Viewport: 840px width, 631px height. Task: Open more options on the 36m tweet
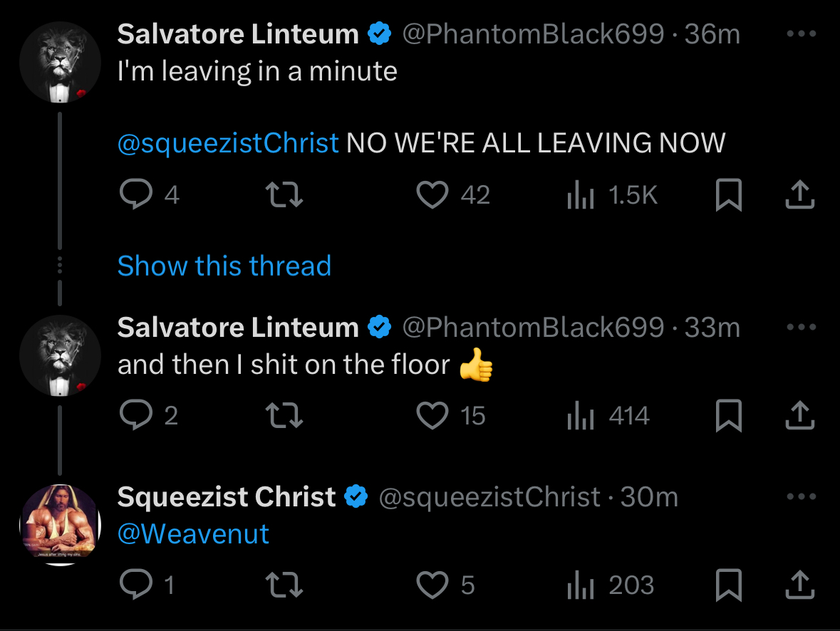801,33
